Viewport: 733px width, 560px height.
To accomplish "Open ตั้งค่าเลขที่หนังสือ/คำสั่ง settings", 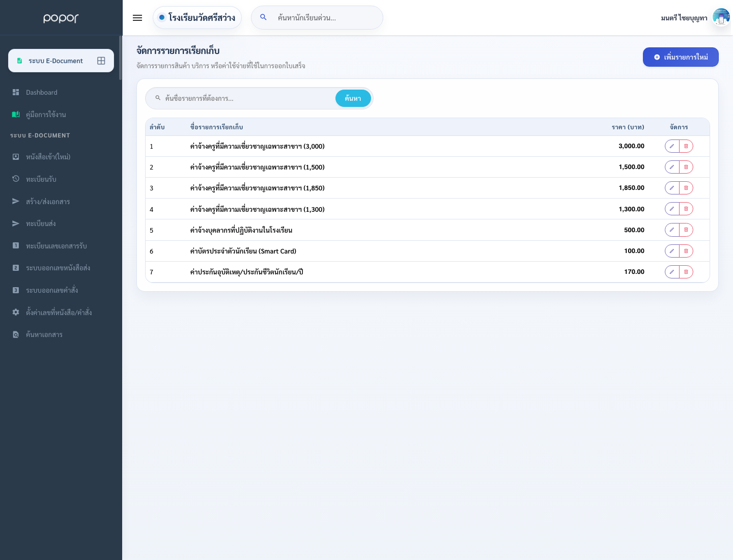I will click(61, 312).
